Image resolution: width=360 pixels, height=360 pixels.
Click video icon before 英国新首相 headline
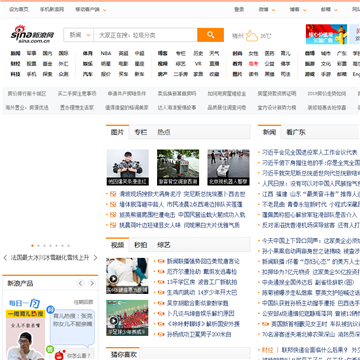265,324
